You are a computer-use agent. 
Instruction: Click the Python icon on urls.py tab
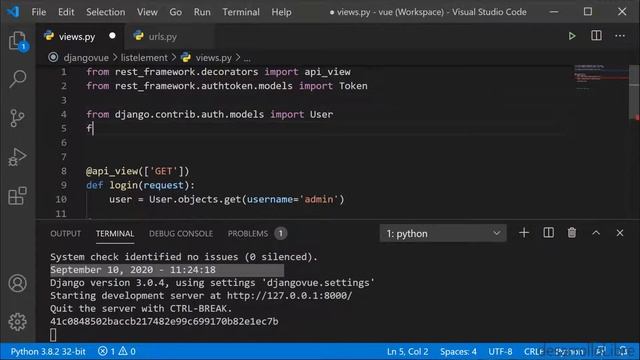139,36
